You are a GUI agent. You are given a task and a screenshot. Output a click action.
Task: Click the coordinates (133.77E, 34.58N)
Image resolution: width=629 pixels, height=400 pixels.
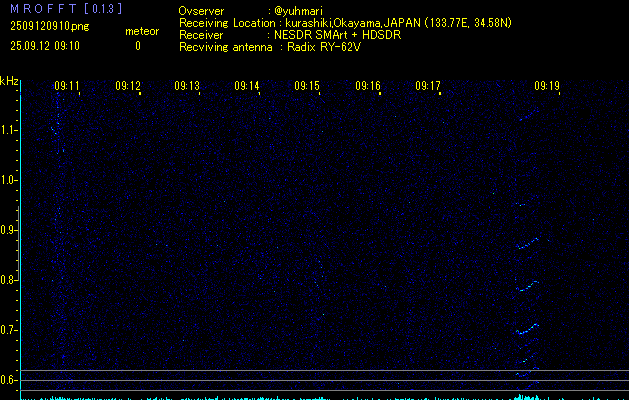(x=468, y=23)
